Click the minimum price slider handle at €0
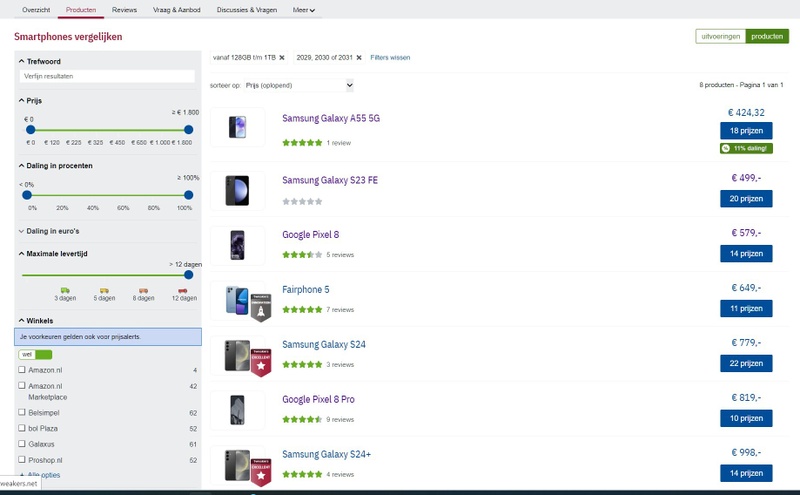Viewport: 800px width, 495px height. [x=31, y=130]
